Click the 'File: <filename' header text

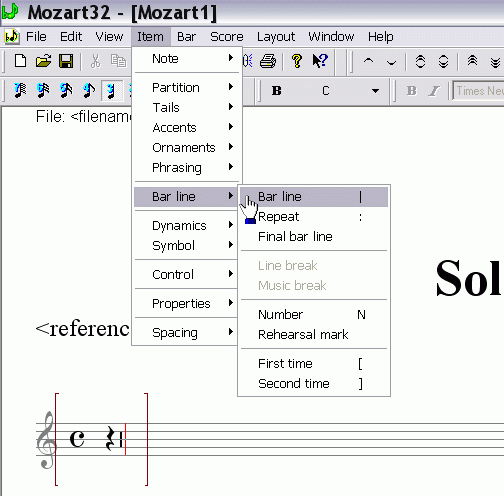point(83,117)
